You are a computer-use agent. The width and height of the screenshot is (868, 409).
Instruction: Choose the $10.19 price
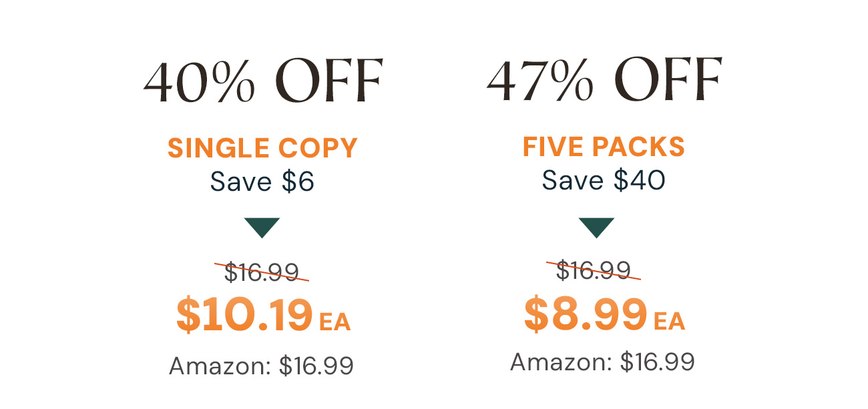coord(244,316)
